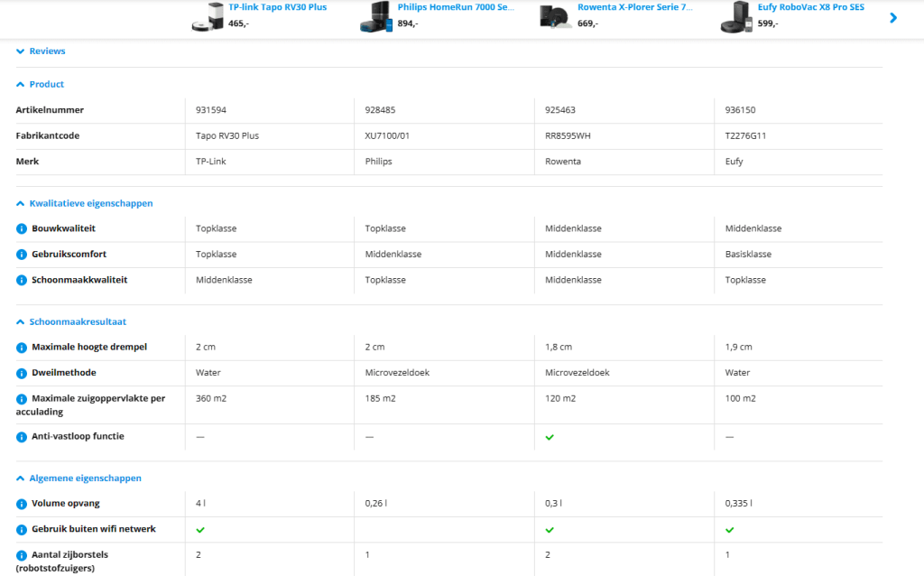Viewport: 924px width, 576px height.
Task: Open Philips HomeRun 7000 product link
Action: click(456, 7)
